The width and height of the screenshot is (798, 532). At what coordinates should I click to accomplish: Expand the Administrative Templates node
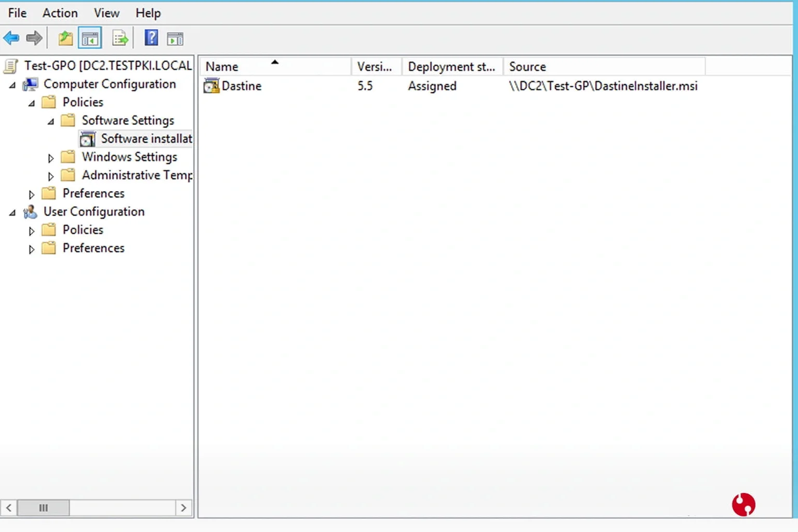tap(51, 176)
